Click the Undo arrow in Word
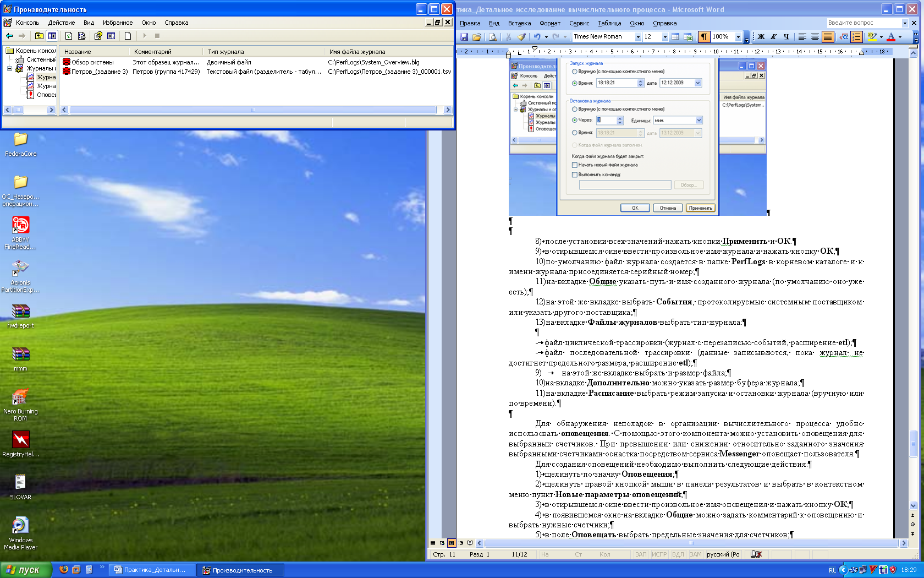This screenshot has height=578, width=924. click(x=537, y=37)
